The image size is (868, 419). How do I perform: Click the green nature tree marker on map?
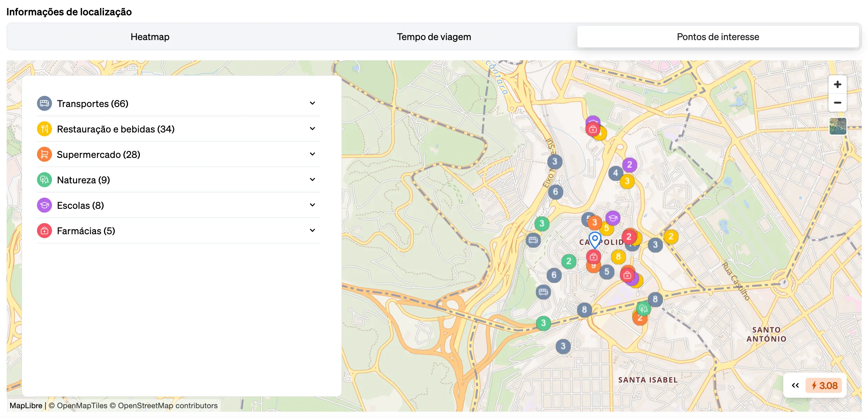(x=643, y=308)
